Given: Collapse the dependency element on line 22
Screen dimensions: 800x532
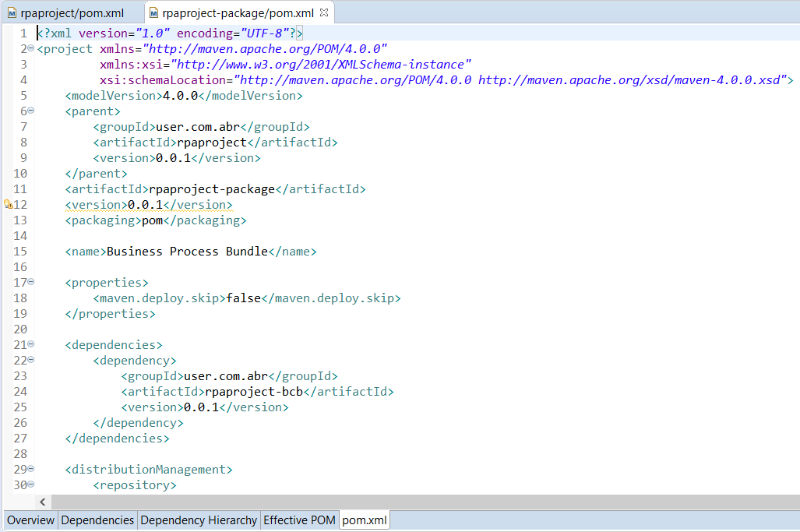Looking at the screenshot, I should (30, 360).
